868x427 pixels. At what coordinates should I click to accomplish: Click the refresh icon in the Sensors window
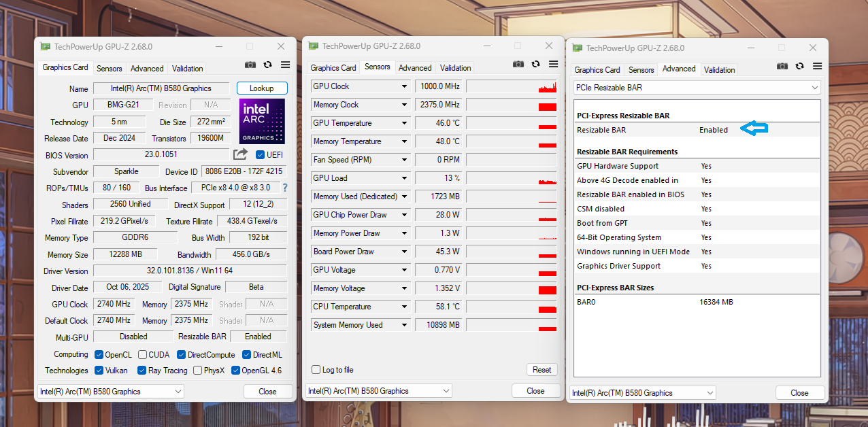click(536, 64)
